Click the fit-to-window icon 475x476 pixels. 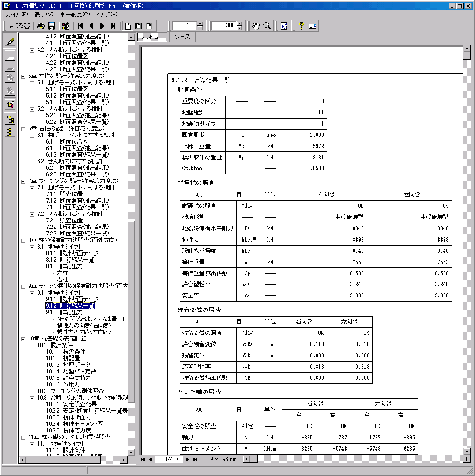[284, 26]
